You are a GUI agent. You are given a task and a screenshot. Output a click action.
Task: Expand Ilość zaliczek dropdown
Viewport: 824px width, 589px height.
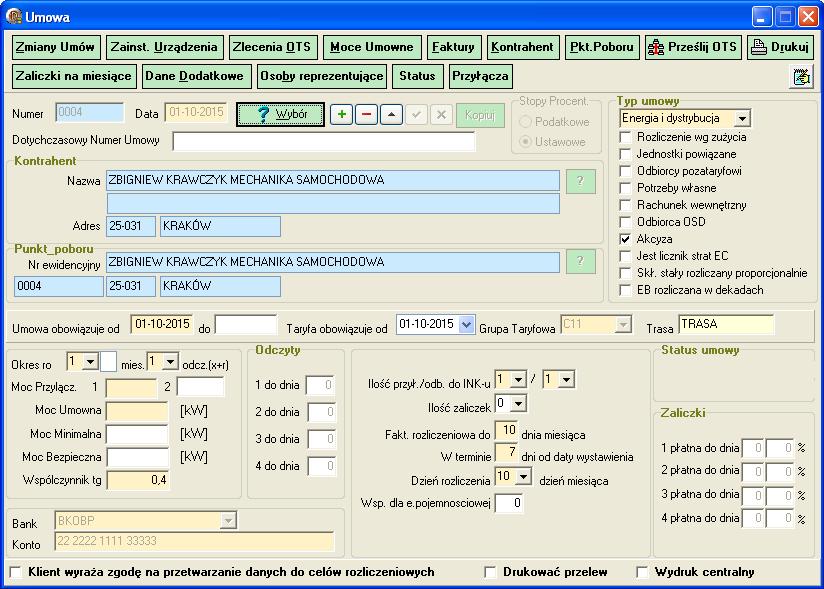tap(518, 404)
